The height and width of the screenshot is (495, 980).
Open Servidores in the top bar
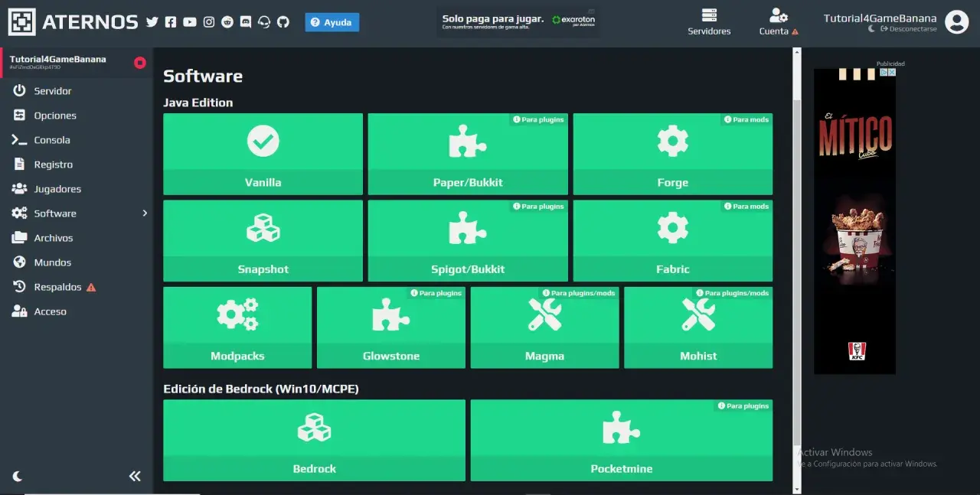[709, 22]
